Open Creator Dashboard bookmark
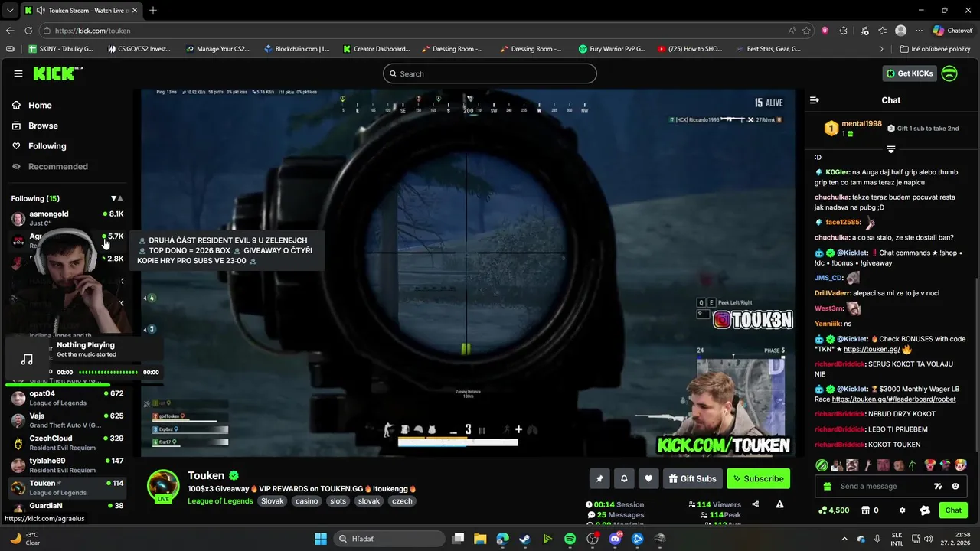The width and height of the screenshot is (980, 551). click(376, 49)
